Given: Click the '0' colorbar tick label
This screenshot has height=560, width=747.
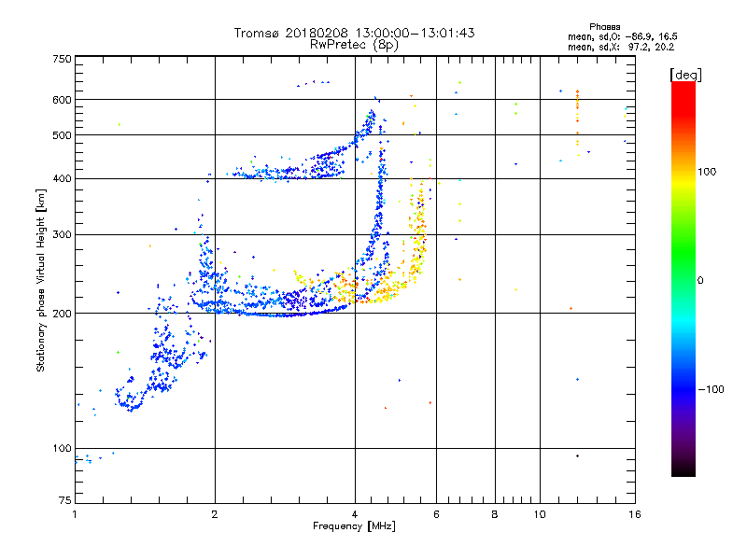Looking at the screenshot, I should (x=700, y=281).
